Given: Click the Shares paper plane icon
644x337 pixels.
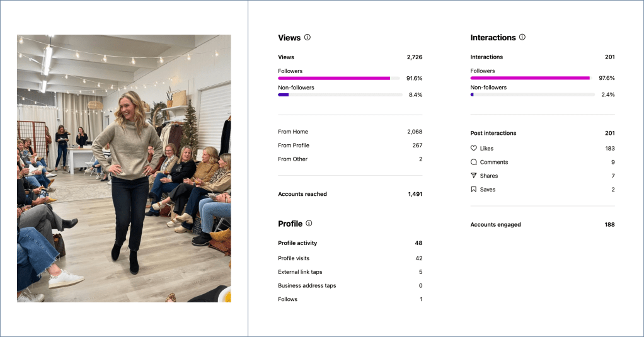Looking at the screenshot, I should coord(474,176).
